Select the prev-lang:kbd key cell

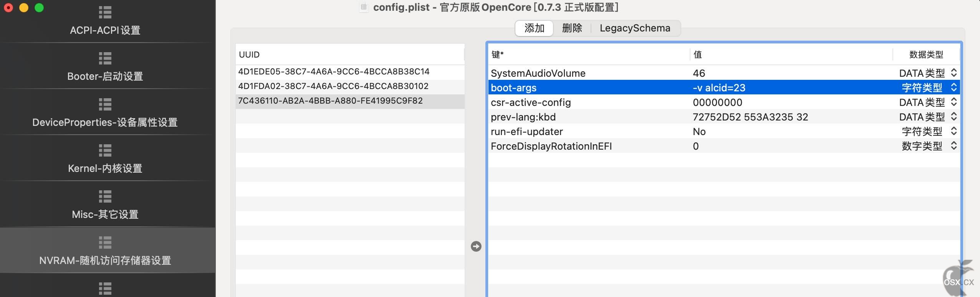point(589,117)
